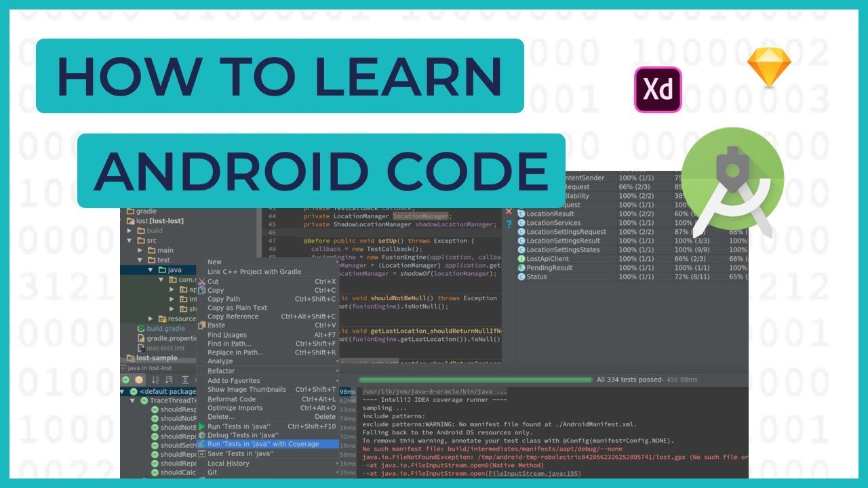Click the sort by duration icon in the test toolbar
868x488 pixels.
[x=170, y=380]
